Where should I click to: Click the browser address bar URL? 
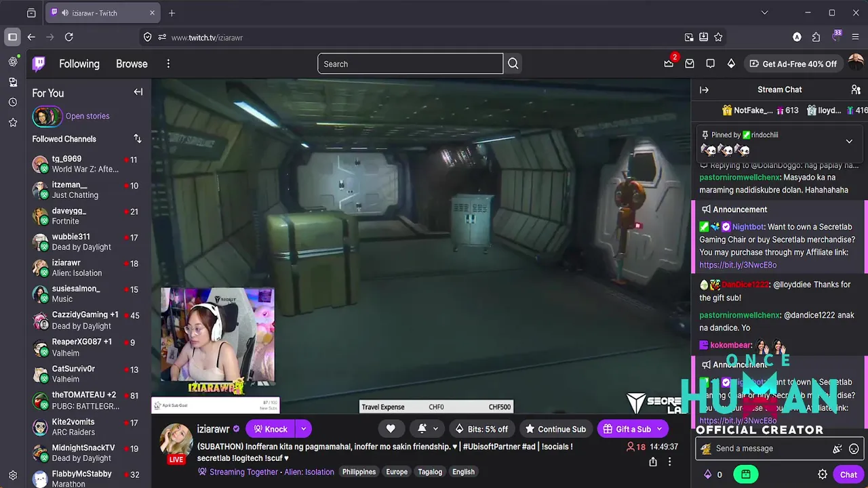(x=207, y=37)
